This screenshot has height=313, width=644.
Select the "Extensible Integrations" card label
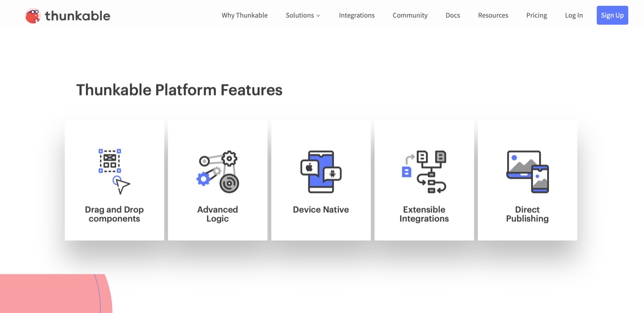(x=424, y=214)
